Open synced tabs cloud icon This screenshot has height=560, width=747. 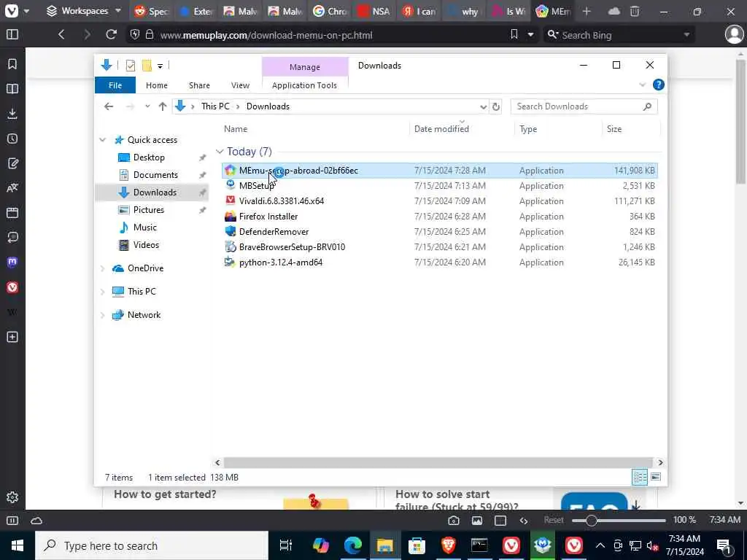coord(614,11)
